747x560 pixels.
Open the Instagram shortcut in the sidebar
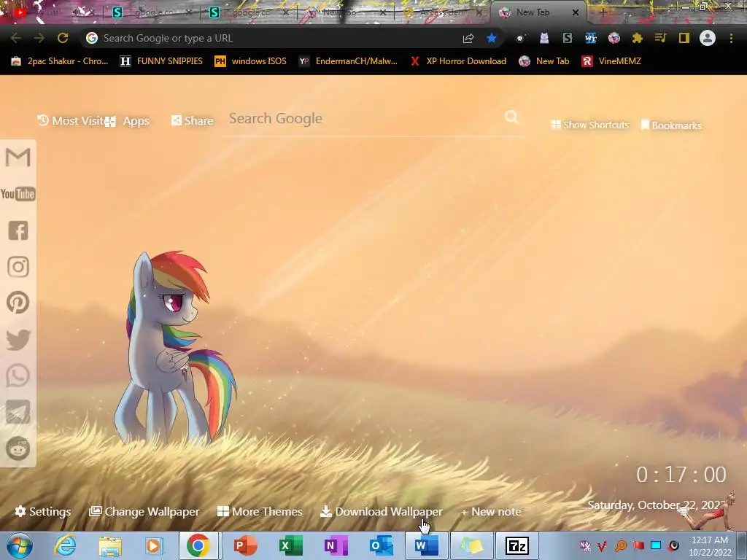coord(18,267)
